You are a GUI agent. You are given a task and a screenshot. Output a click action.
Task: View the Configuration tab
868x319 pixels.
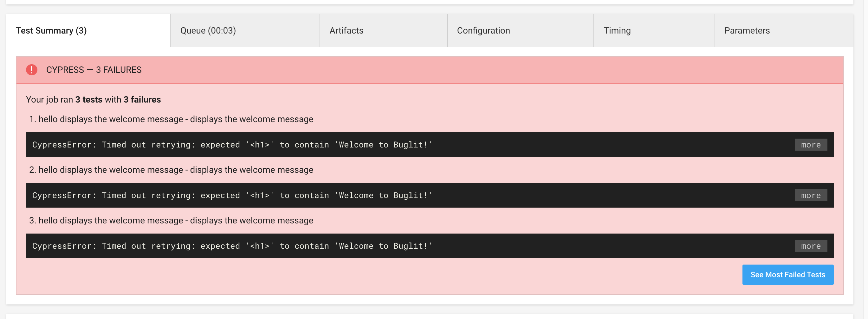(483, 30)
